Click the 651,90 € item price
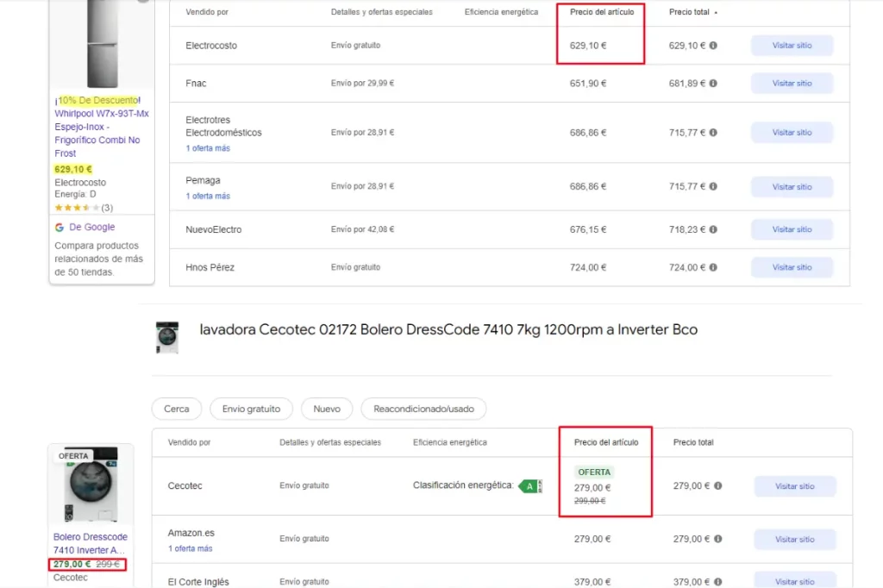The height and width of the screenshot is (588, 883). [588, 84]
